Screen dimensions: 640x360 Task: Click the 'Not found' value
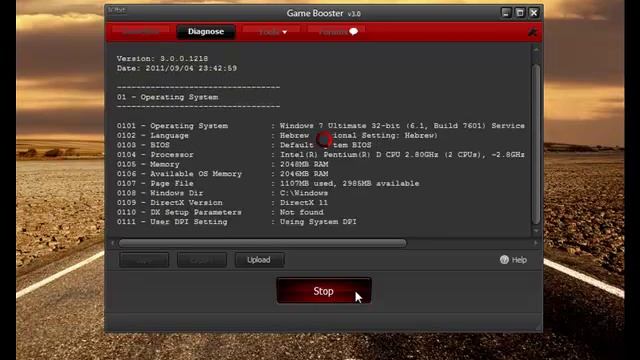(302, 212)
